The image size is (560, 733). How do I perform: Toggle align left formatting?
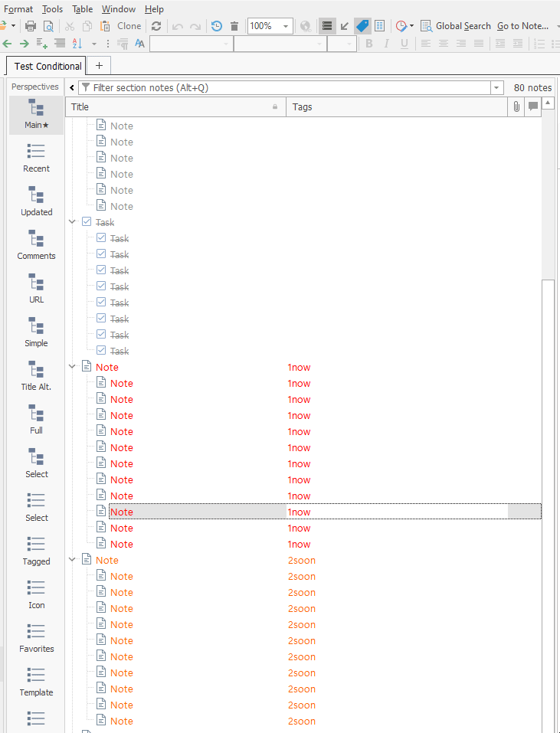coord(426,44)
